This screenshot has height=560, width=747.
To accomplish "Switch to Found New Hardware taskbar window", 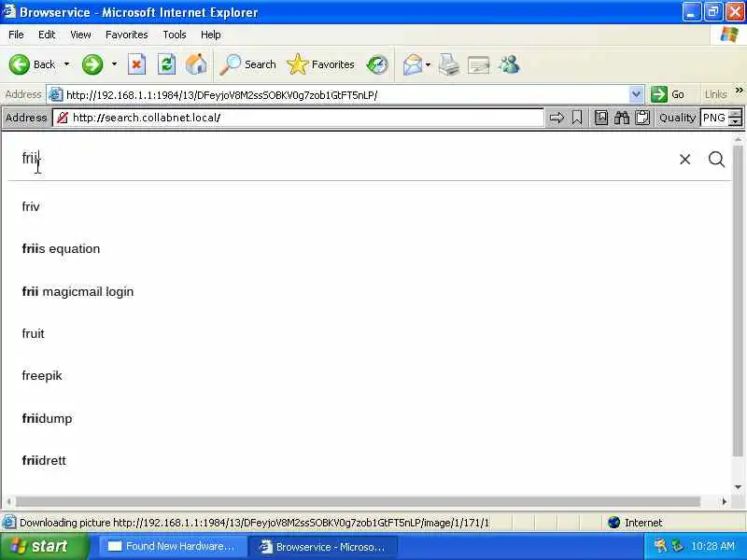I will pos(173,546).
